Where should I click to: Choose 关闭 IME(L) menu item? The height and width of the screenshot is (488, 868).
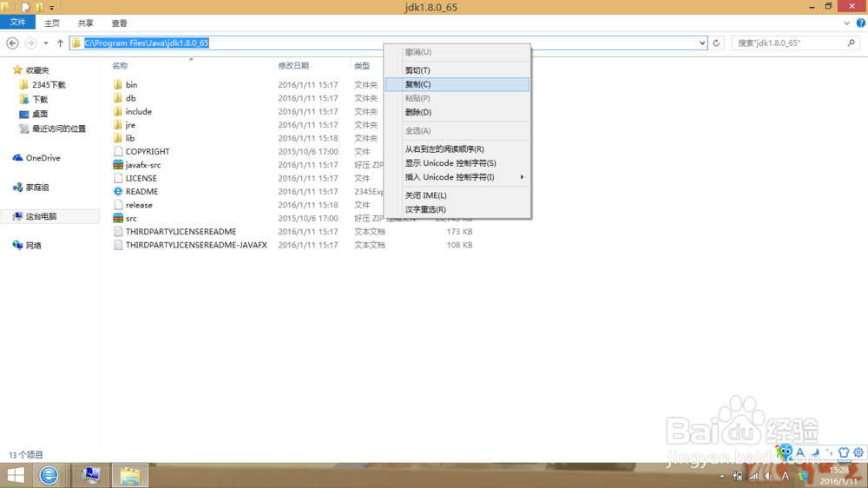(457, 195)
